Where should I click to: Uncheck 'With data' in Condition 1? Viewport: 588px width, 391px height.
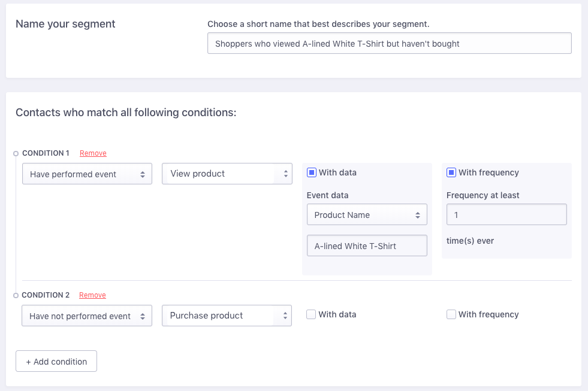[311, 172]
